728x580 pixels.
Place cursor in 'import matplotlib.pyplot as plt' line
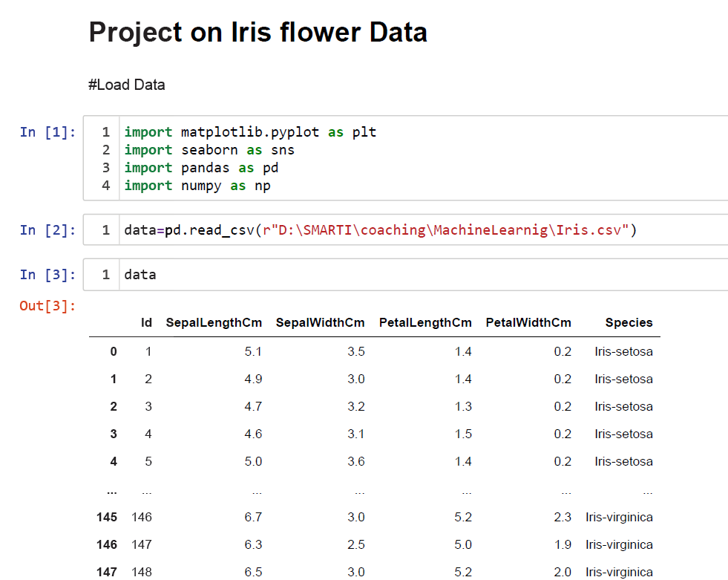click(x=250, y=132)
